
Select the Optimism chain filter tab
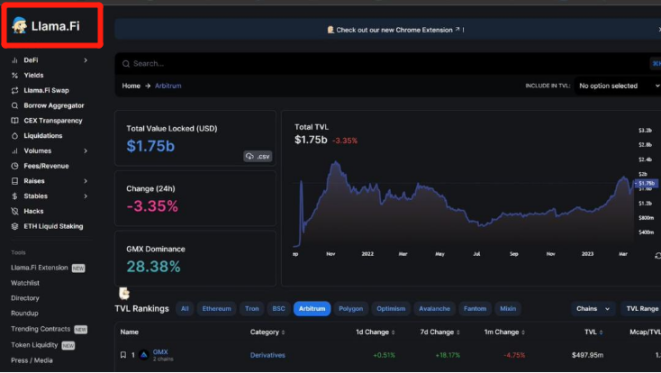pos(391,309)
